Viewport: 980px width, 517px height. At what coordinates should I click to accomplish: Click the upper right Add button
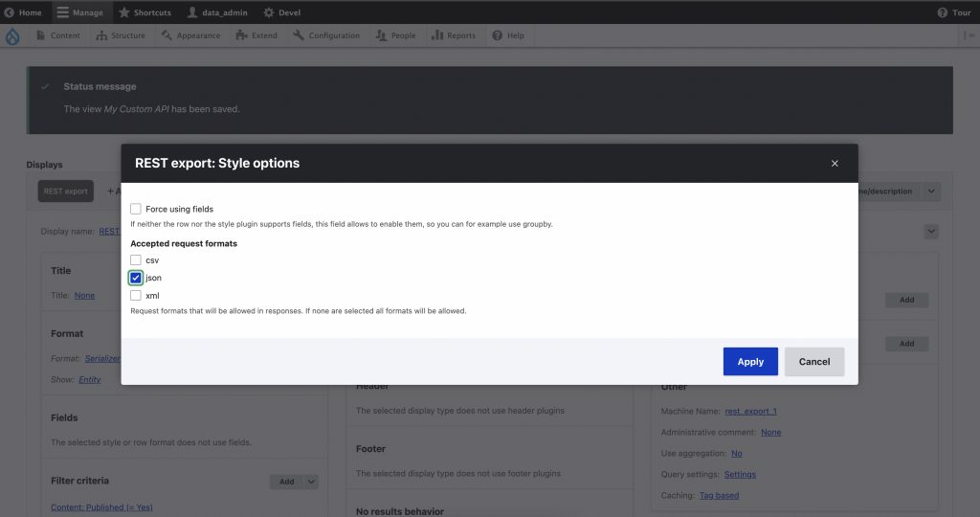907,300
